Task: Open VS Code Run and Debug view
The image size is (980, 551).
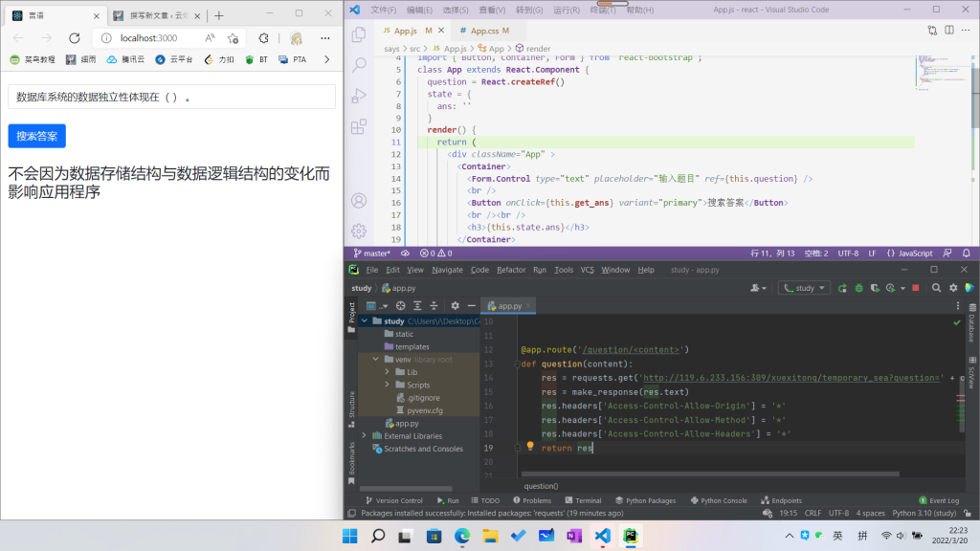Action: (359, 96)
